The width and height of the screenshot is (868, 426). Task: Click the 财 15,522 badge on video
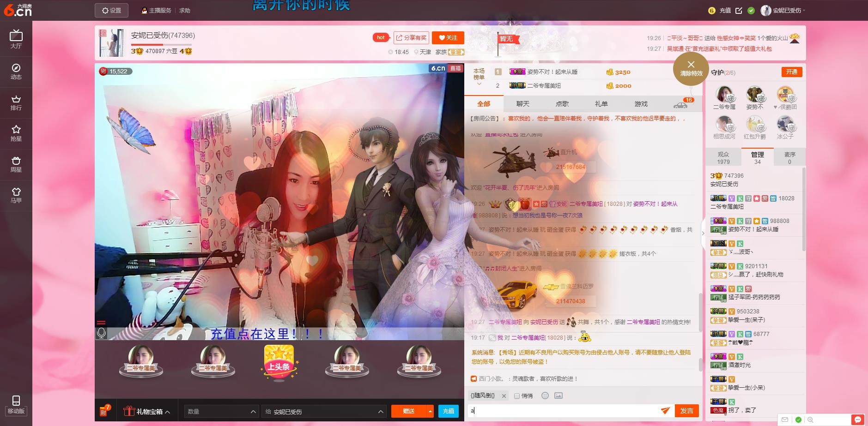coord(115,71)
